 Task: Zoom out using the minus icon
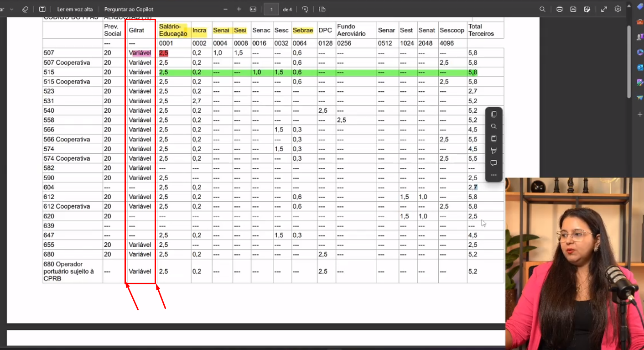click(x=225, y=9)
